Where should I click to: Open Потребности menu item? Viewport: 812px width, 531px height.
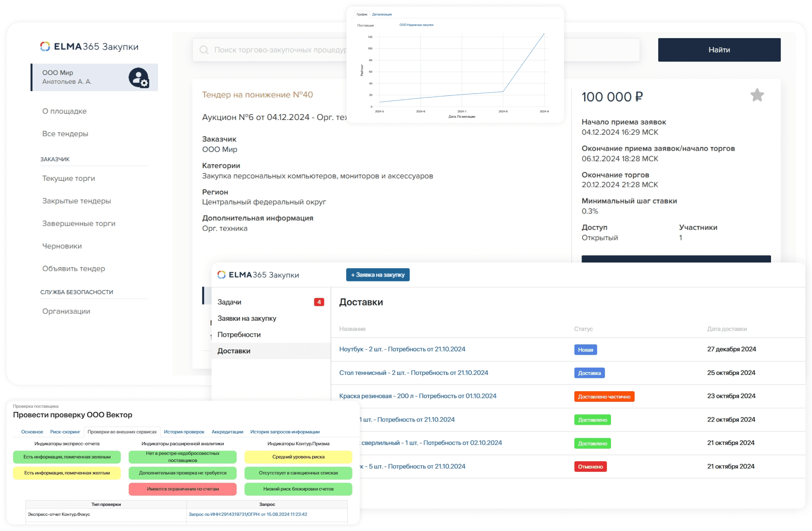click(239, 335)
